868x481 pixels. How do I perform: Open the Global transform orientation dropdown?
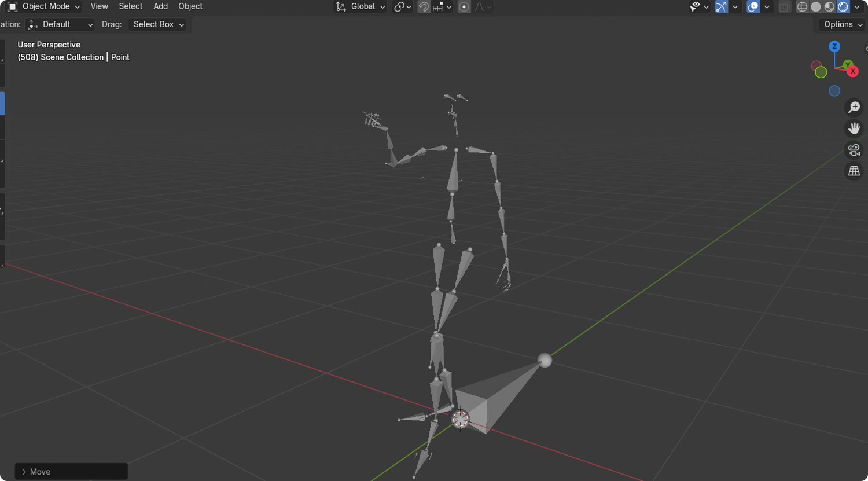[x=361, y=6]
